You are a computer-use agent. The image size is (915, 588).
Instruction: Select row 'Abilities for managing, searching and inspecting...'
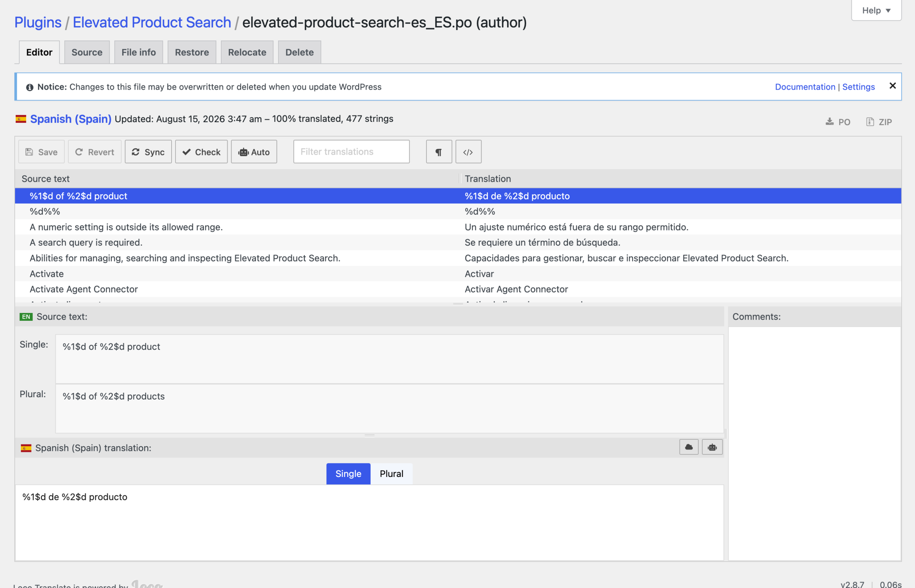(458, 258)
